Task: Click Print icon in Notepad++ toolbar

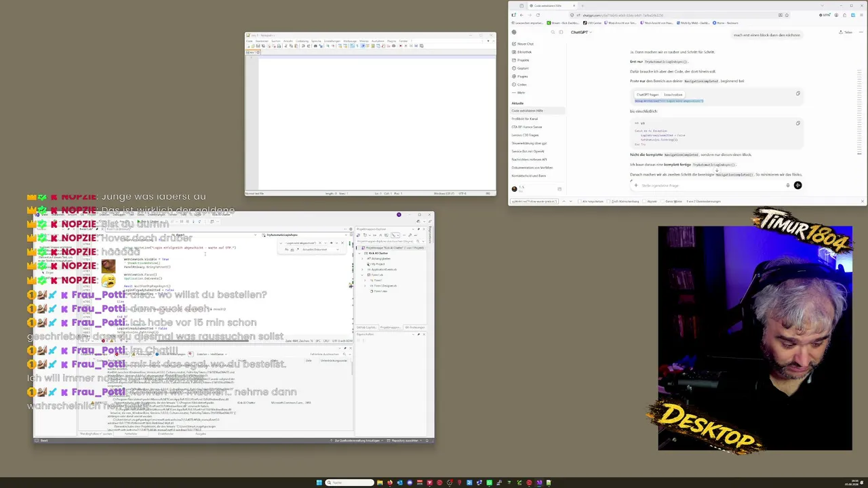Action: coord(279,46)
